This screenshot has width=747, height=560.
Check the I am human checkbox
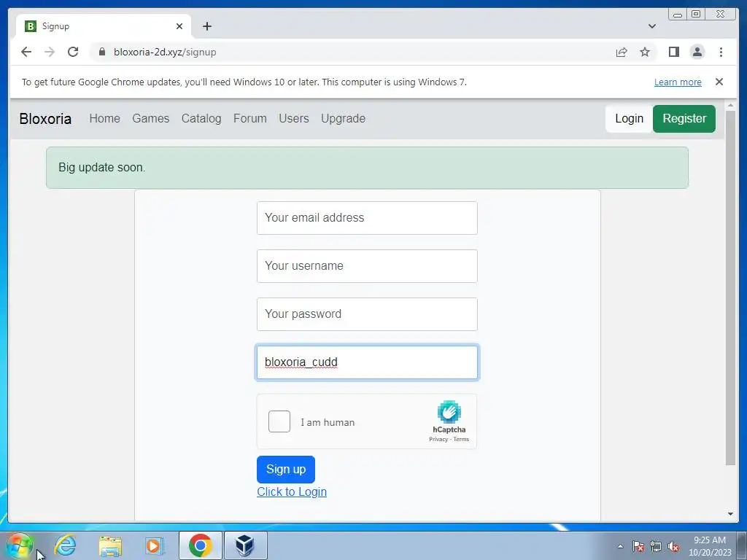pos(279,421)
